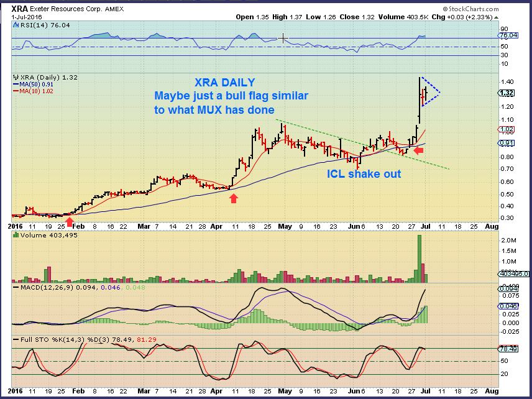
Task: Click the 1.32 last price tag
Action: pyautogui.click(x=507, y=93)
